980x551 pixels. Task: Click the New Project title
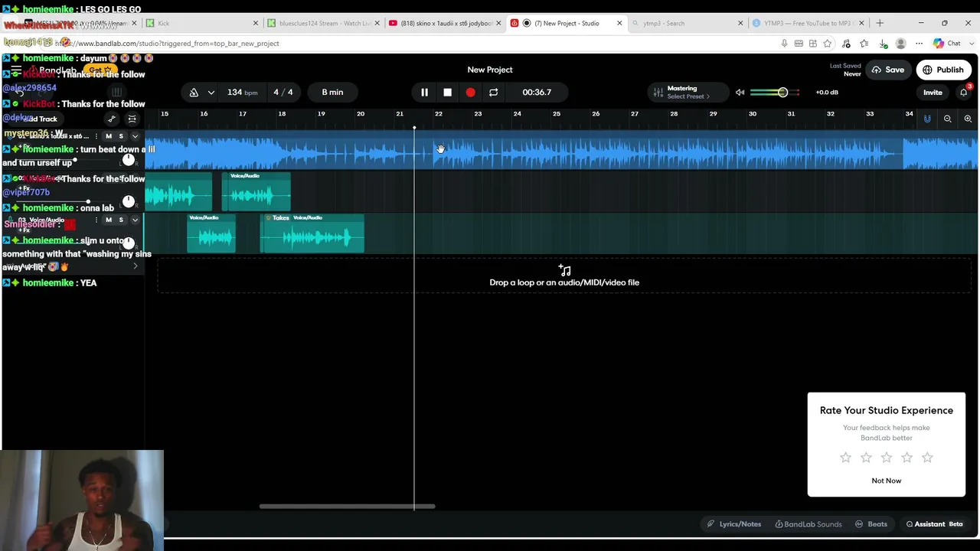click(x=490, y=70)
